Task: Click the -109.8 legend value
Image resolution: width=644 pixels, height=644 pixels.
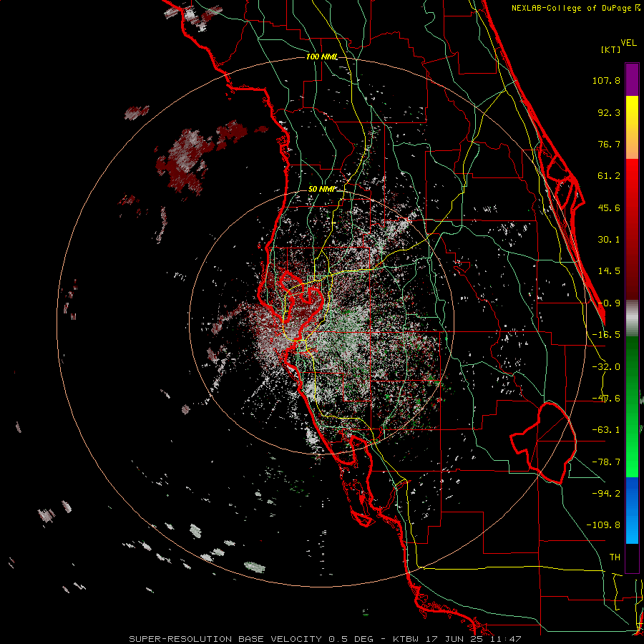Action: [603, 525]
